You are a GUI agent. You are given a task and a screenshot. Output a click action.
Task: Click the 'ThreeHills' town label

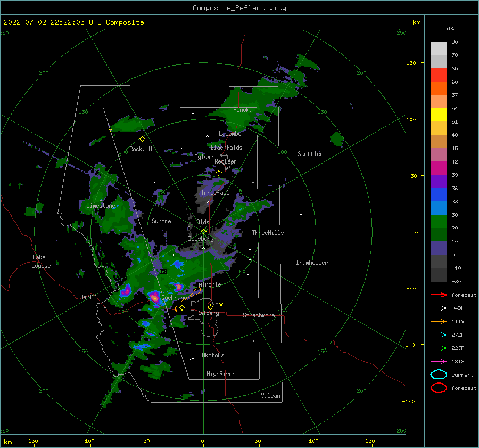click(x=268, y=233)
